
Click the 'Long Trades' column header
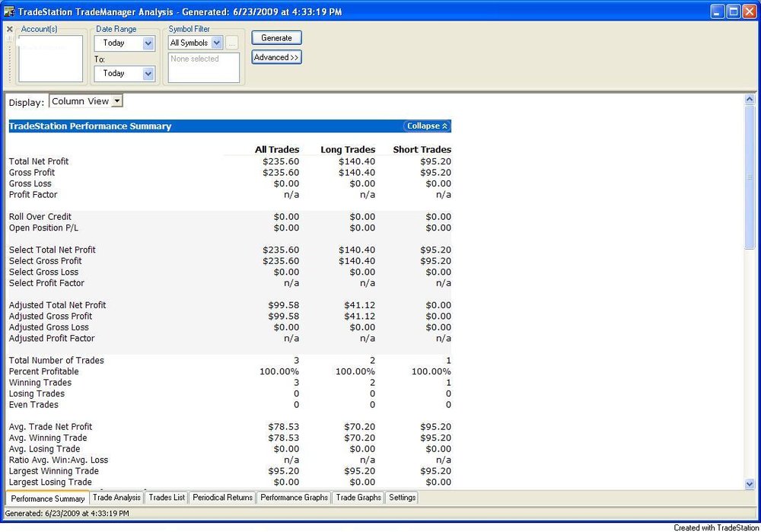(x=348, y=149)
